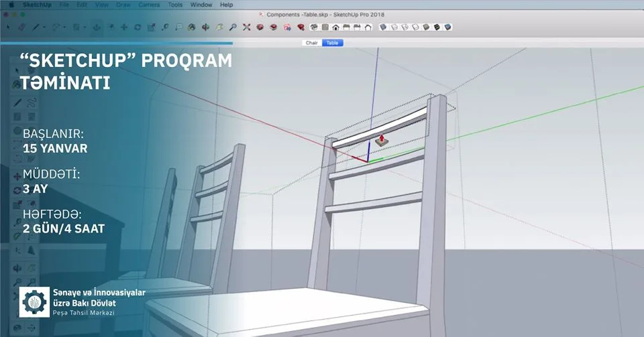
Task: Enable Shaded face style
Action: coord(426,27)
